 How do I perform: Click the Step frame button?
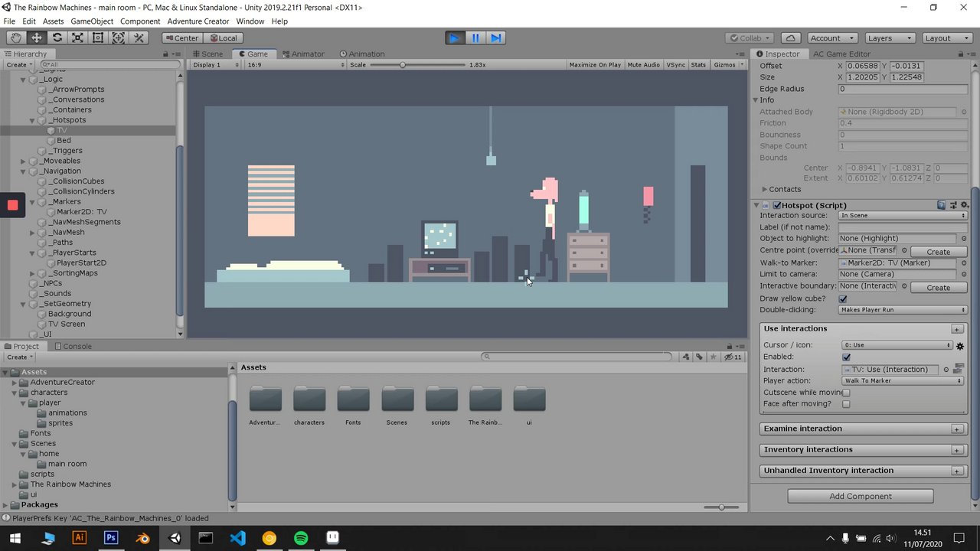click(496, 37)
